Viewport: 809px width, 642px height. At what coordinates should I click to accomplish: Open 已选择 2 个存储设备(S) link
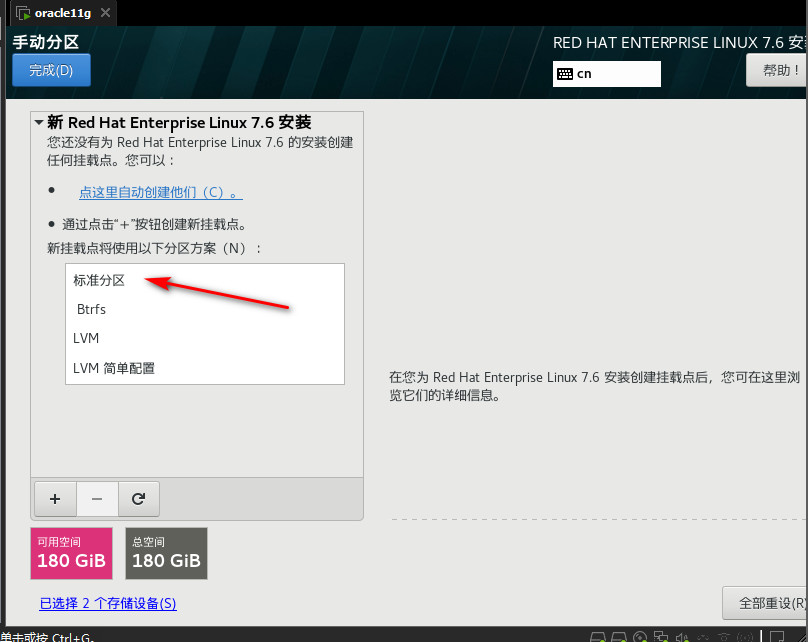click(x=108, y=603)
